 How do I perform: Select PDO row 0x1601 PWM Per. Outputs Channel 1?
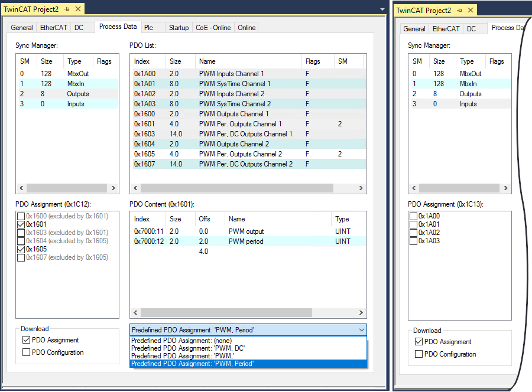249,124
